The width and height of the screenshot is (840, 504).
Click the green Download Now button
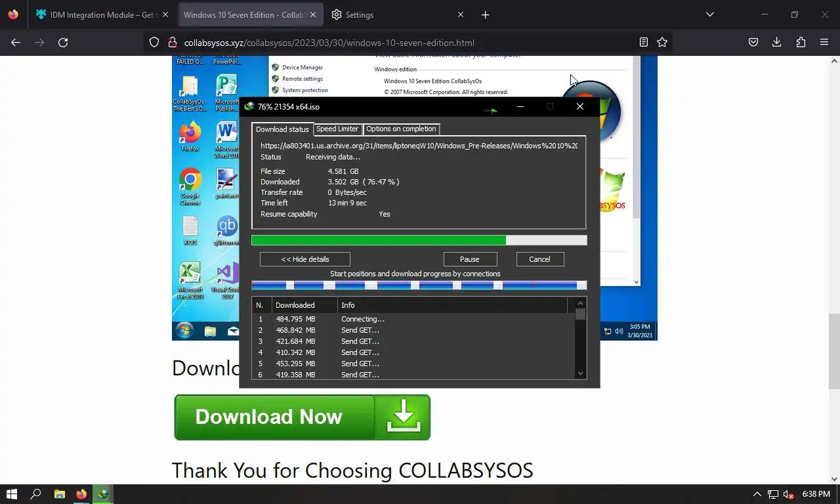[x=302, y=417]
